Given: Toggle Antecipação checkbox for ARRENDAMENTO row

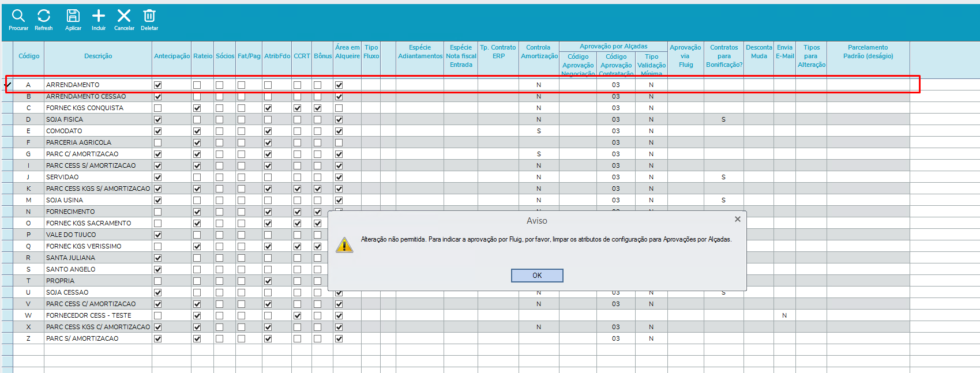Looking at the screenshot, I should click(158, 85).
